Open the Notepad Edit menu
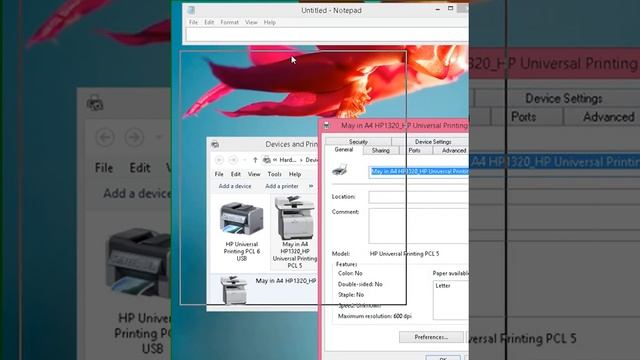Screen dimensions: 640x360 209,22
